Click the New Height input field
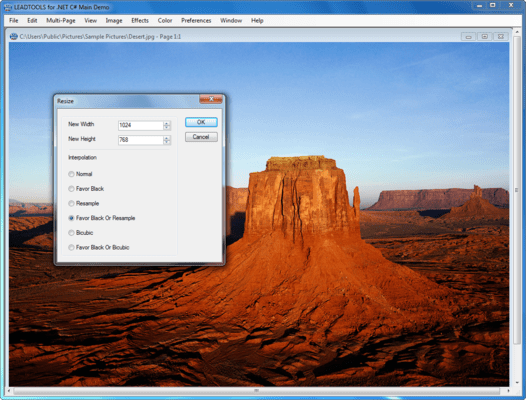The image size is (526, 400). (x=141, y=140)
